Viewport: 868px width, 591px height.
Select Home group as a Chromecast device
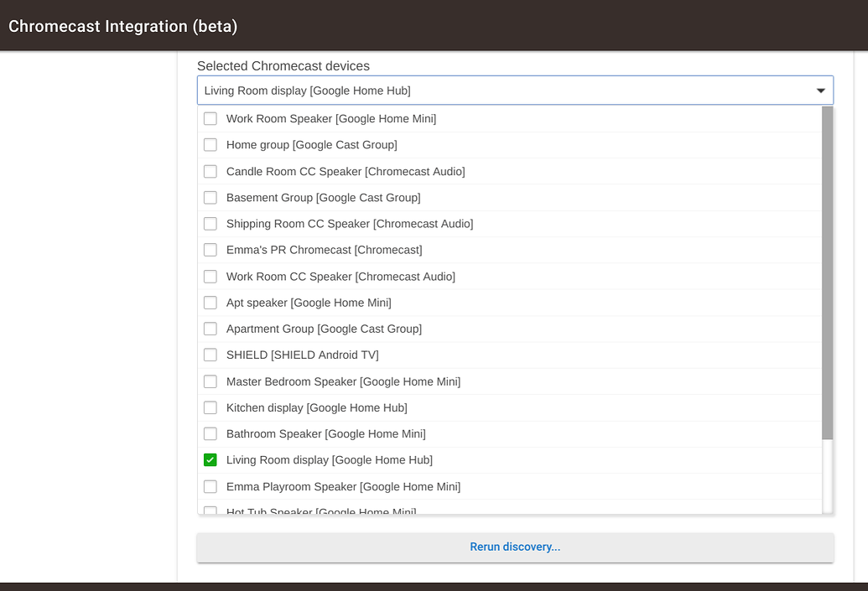click(x=210, y=144)
